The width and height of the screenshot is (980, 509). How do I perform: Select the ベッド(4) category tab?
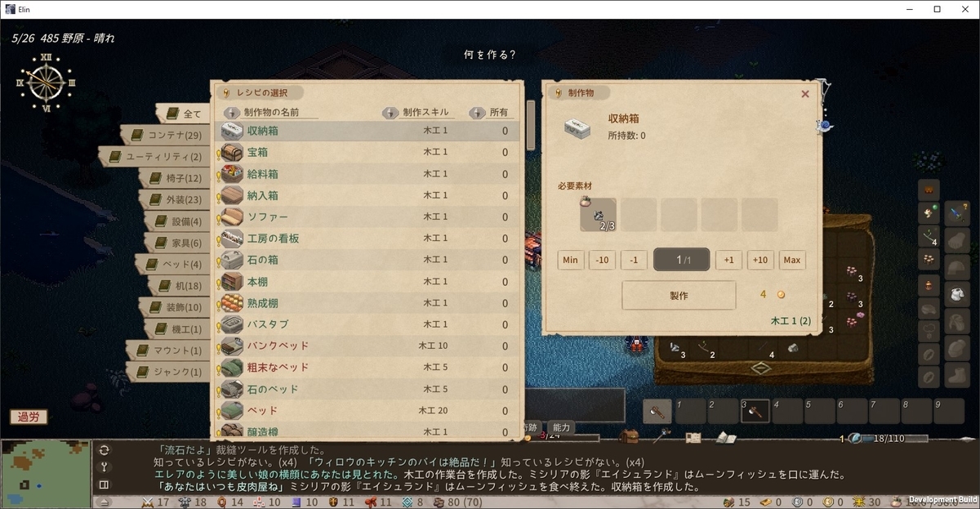click(173, 265)
